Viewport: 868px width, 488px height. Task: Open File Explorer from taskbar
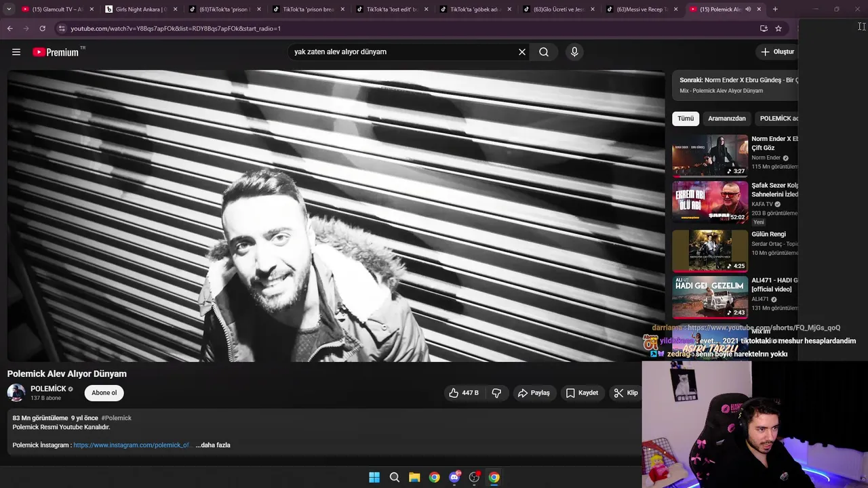tap(414, 477)
